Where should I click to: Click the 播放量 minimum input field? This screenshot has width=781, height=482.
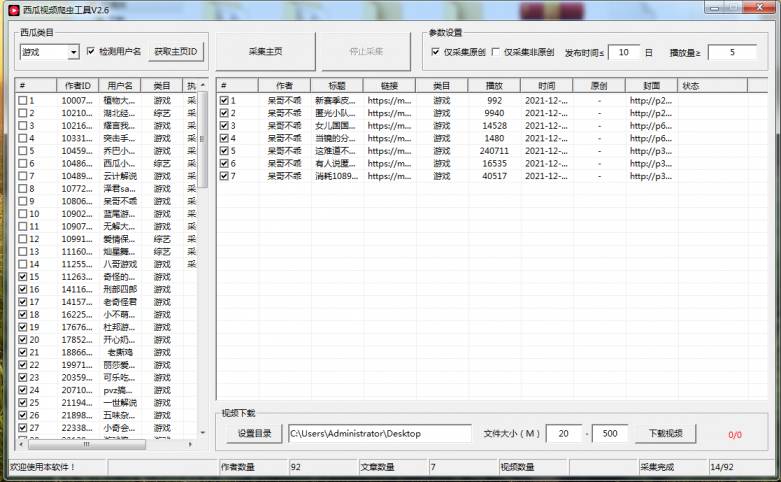(732, 52)
